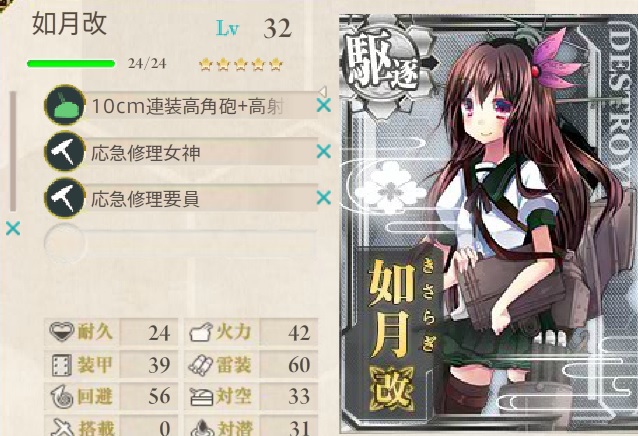Click the 耐久 heart icon
The width and height of the screenshot is (638, 436).
click(x=61, y=331)
